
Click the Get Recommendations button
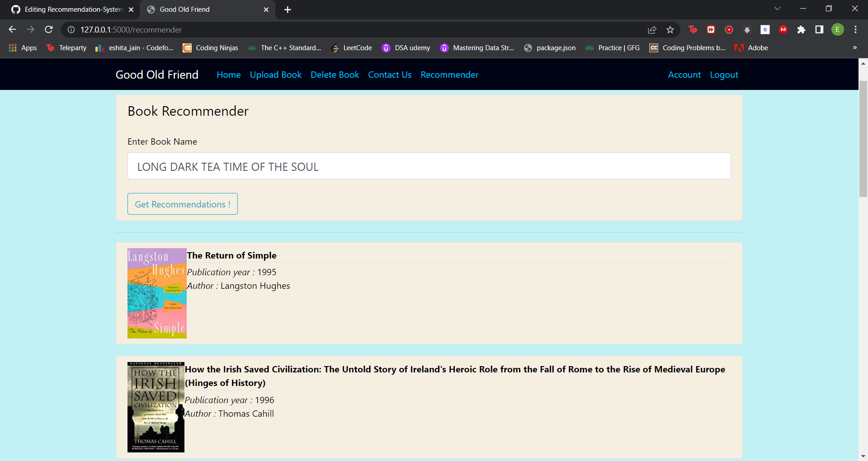182,204
